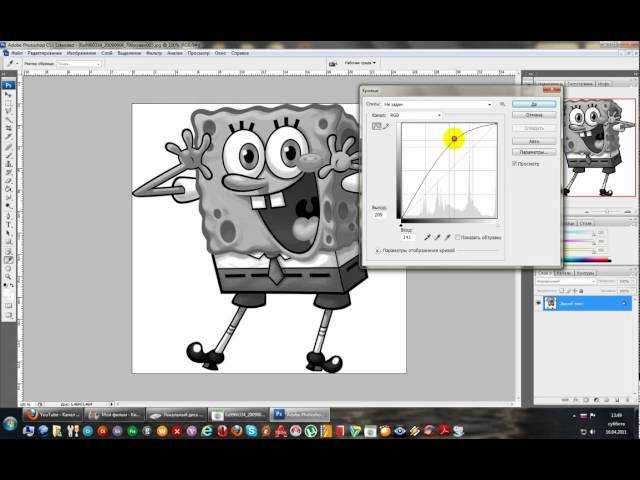This screenshot has width=640, height=480.
Task: Toggle the lock all icon in Layers panel
Action: 582,291
